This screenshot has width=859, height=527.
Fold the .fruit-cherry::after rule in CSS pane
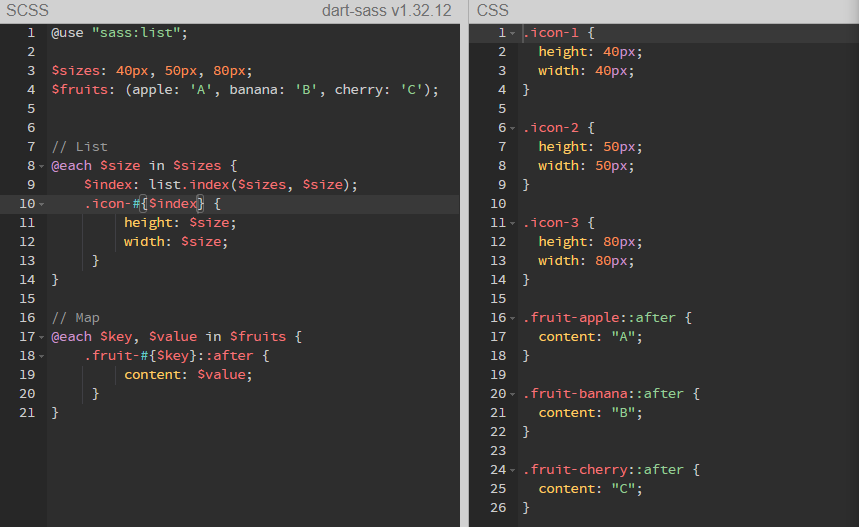coord(513,470)
